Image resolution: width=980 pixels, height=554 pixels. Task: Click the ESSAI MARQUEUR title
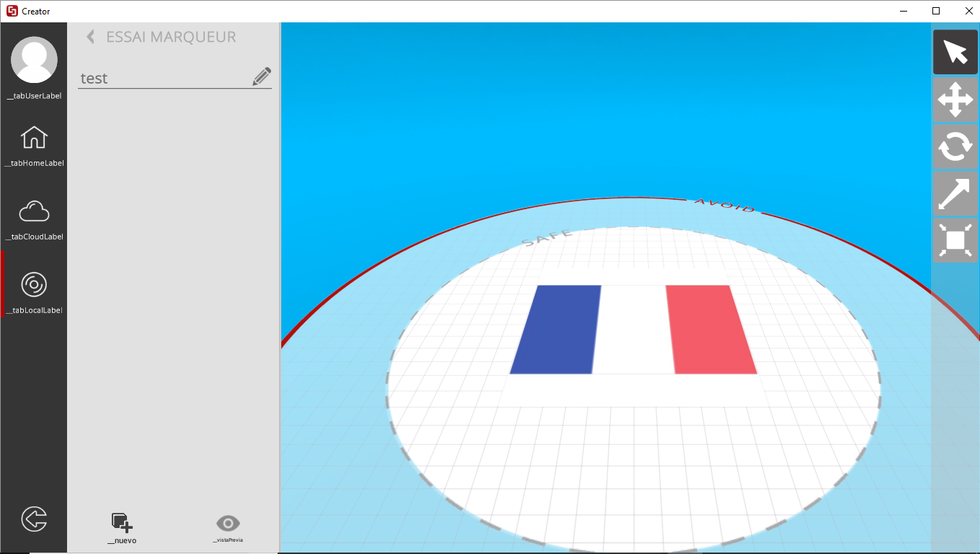point(171,37)
